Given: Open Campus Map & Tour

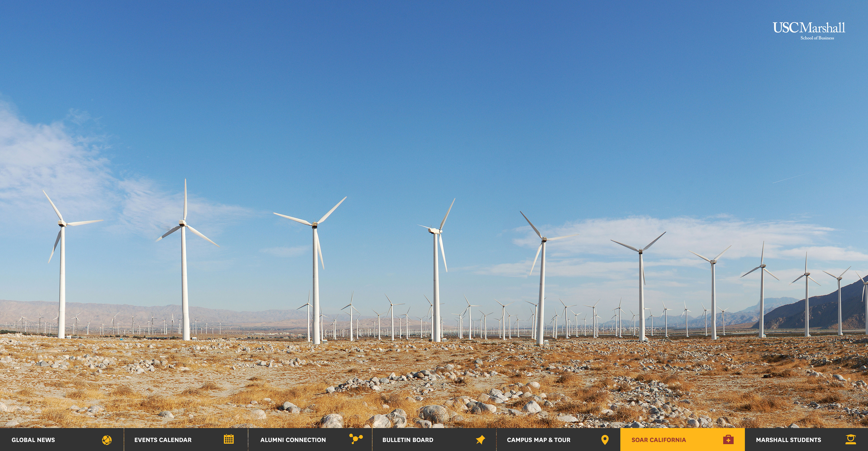Looking at the screenshot, I should click(x=538, y=440).
